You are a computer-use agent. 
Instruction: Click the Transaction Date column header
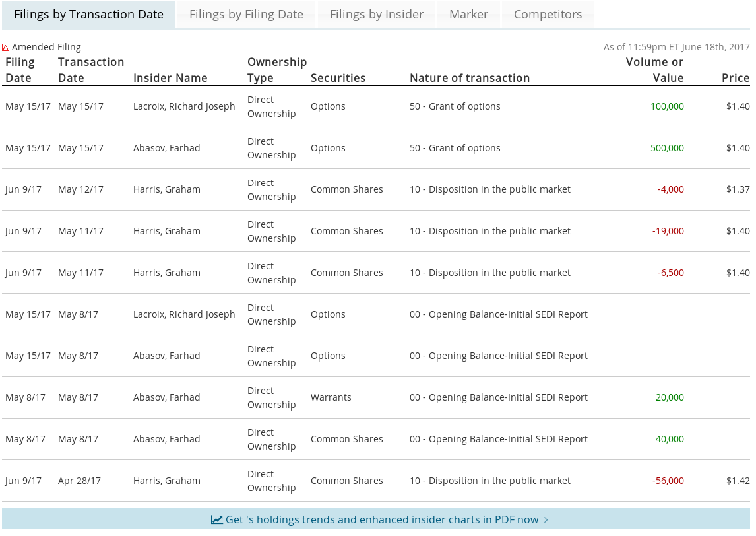[91, 70]
